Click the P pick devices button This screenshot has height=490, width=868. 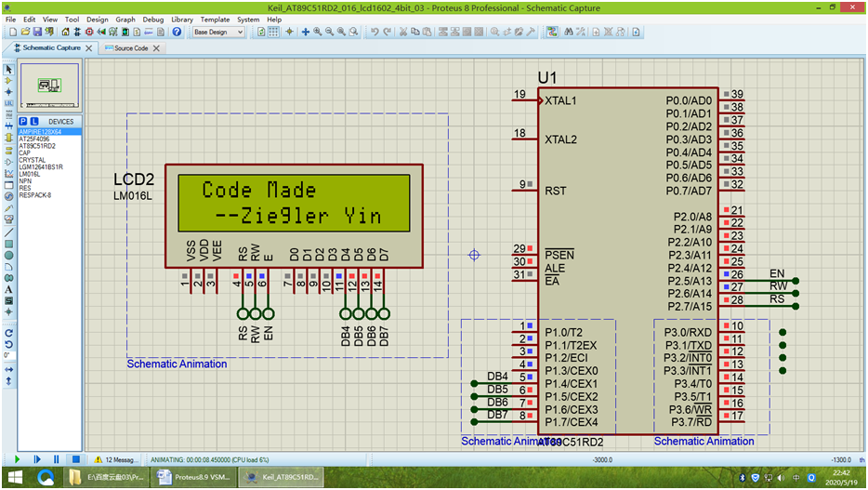pos(22,121)
